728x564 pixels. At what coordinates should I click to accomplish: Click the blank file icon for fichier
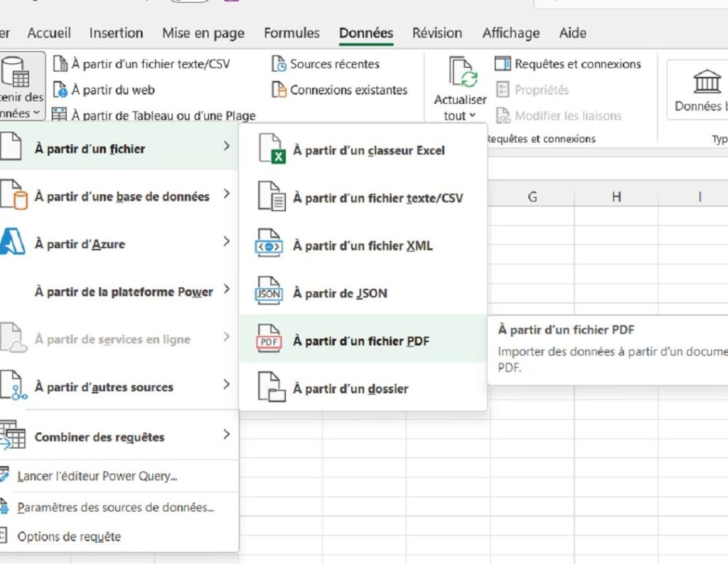pyautogui.click(x=10, y=147)
